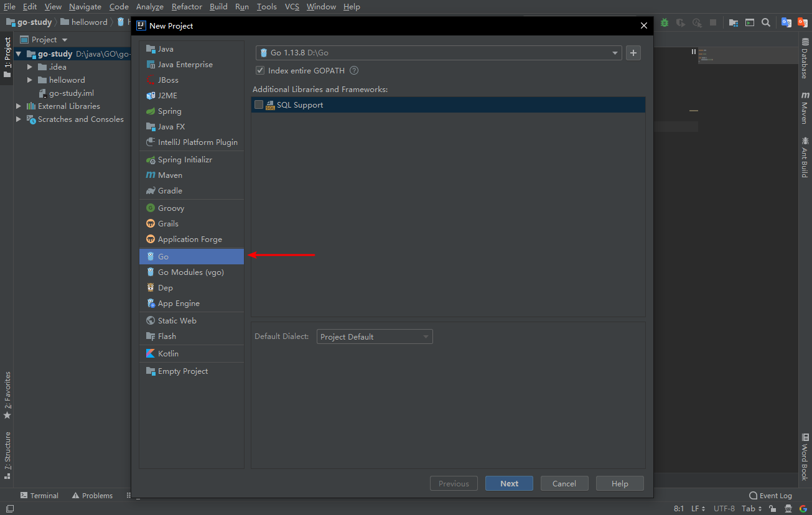Click the blue Google Translate icon

tap(786, 22)
